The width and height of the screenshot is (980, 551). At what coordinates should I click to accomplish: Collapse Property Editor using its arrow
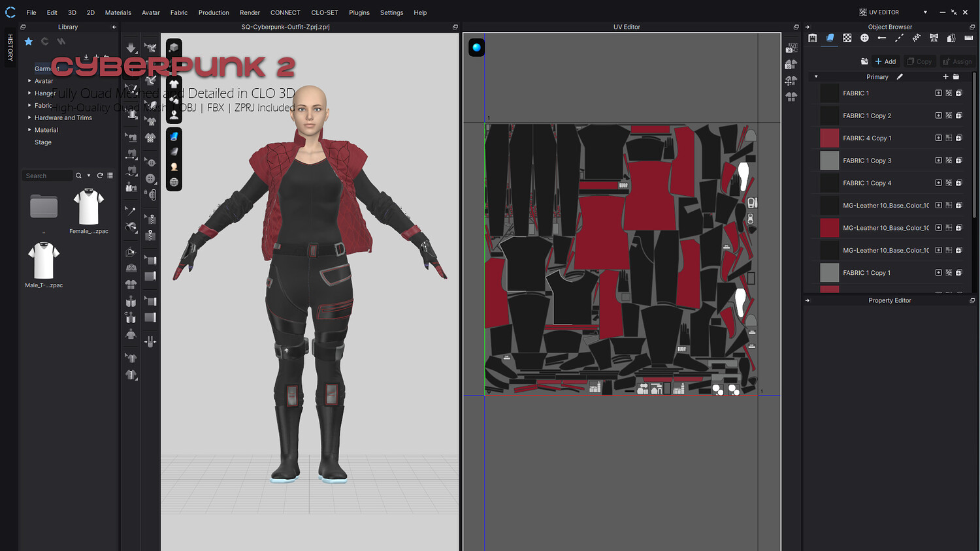point(808,300)
